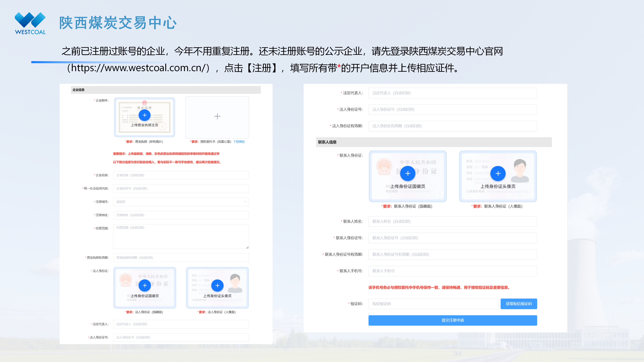
Task: Upload legal person ID national emblem page
Action: tap(145, 286)
